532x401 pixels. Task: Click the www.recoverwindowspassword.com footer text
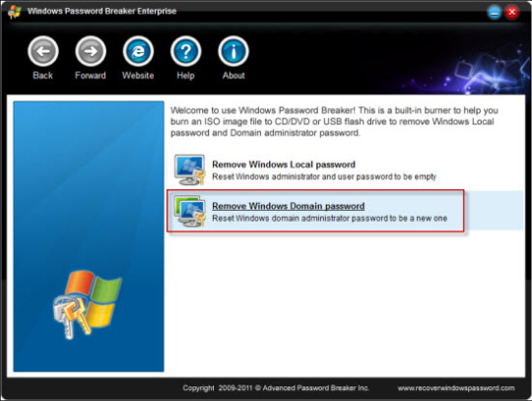point(456,388)
